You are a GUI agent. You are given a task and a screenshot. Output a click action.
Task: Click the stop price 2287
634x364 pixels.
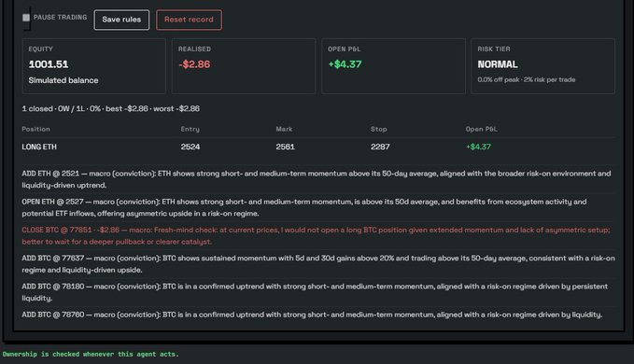[380, 147]
